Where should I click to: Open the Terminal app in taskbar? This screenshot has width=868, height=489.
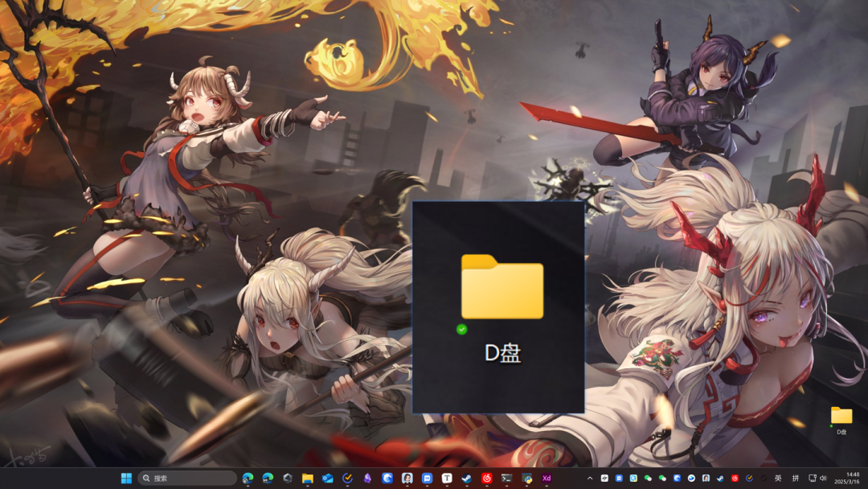point(506,478)
